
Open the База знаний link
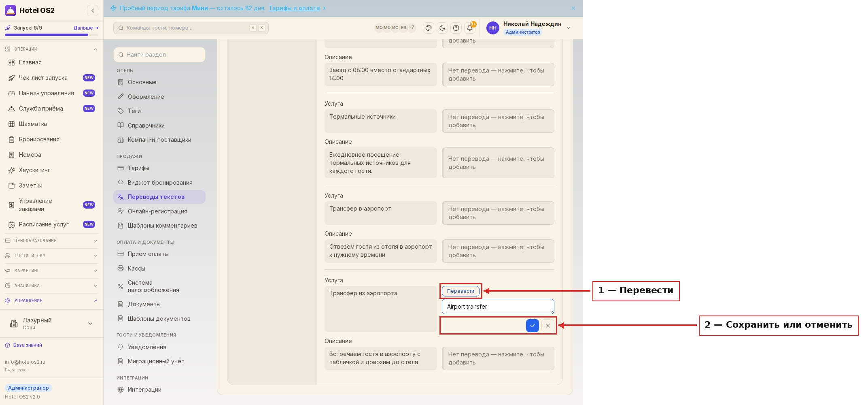(23, 345)
